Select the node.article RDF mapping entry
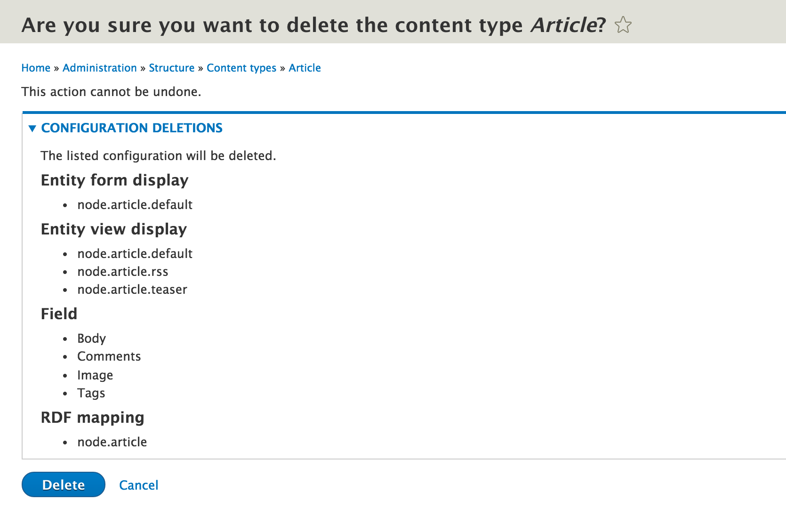The width and height of the screenshot is (786, 532). pyautogui.click(x=112, y=442)
